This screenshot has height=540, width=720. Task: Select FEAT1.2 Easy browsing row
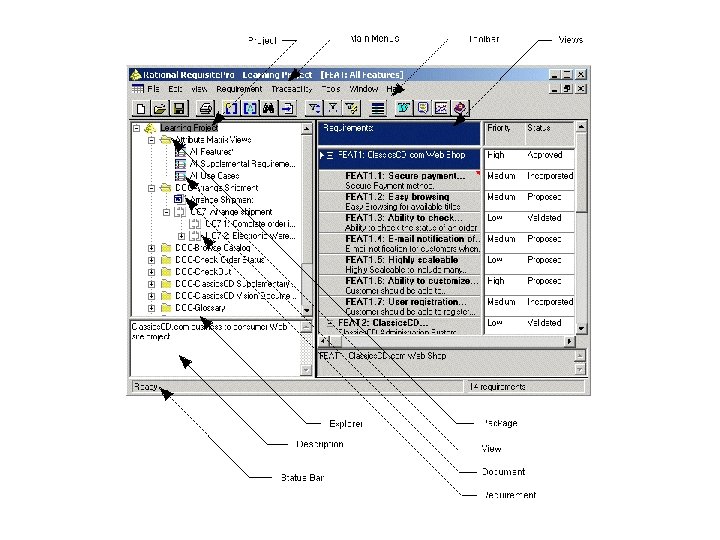coord(399,202)
